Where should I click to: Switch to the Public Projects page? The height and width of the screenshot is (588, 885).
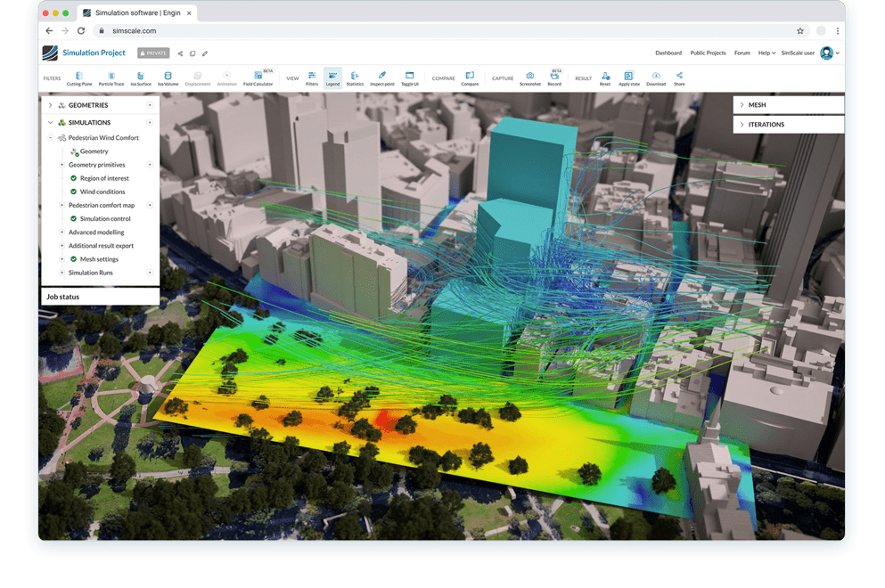(x=708, y=53)
